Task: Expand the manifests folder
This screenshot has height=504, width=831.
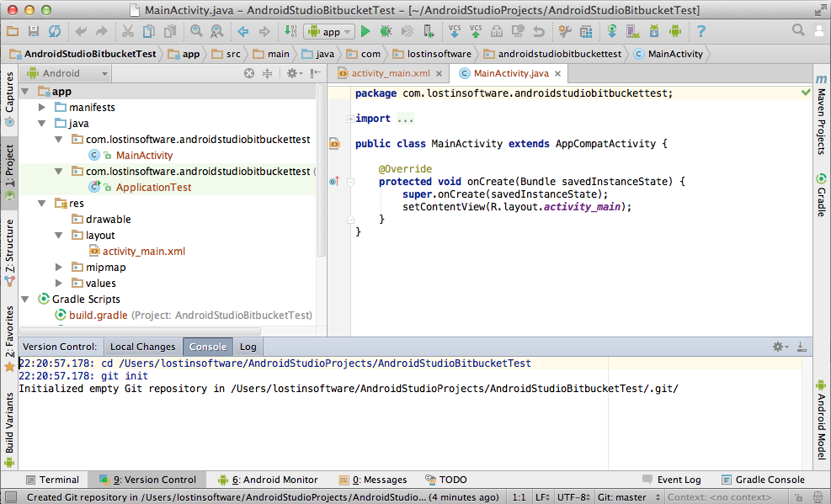Action: point(42,108)
